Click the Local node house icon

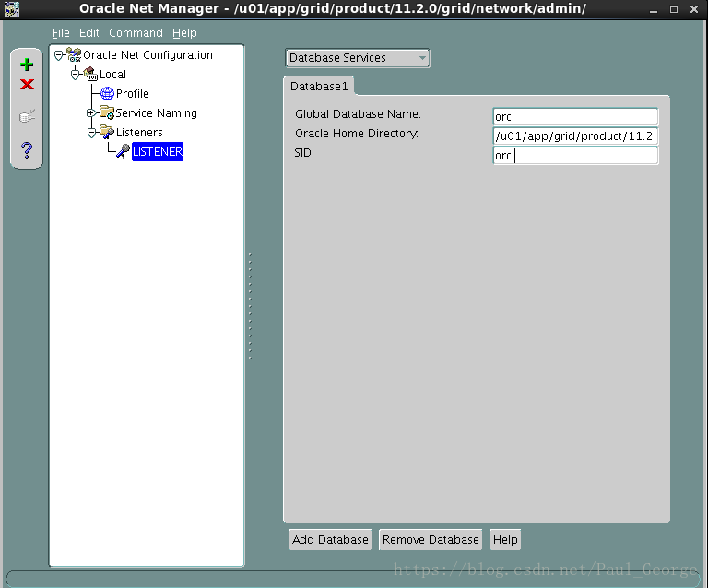[x=90, y=74]
